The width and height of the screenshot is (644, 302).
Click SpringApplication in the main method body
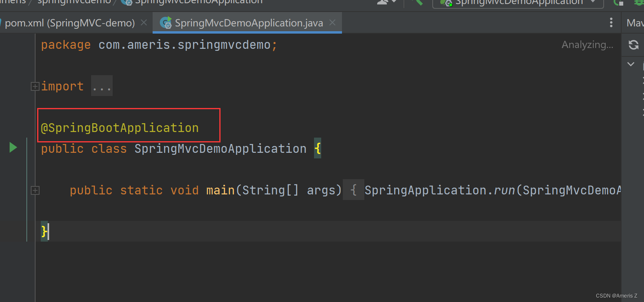coord(425,190)
